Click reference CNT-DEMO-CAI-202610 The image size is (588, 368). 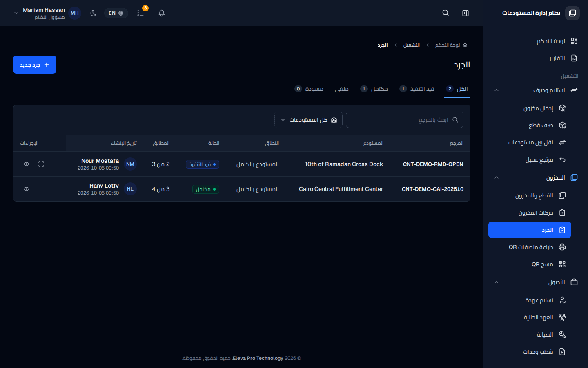tap(432, 189)
